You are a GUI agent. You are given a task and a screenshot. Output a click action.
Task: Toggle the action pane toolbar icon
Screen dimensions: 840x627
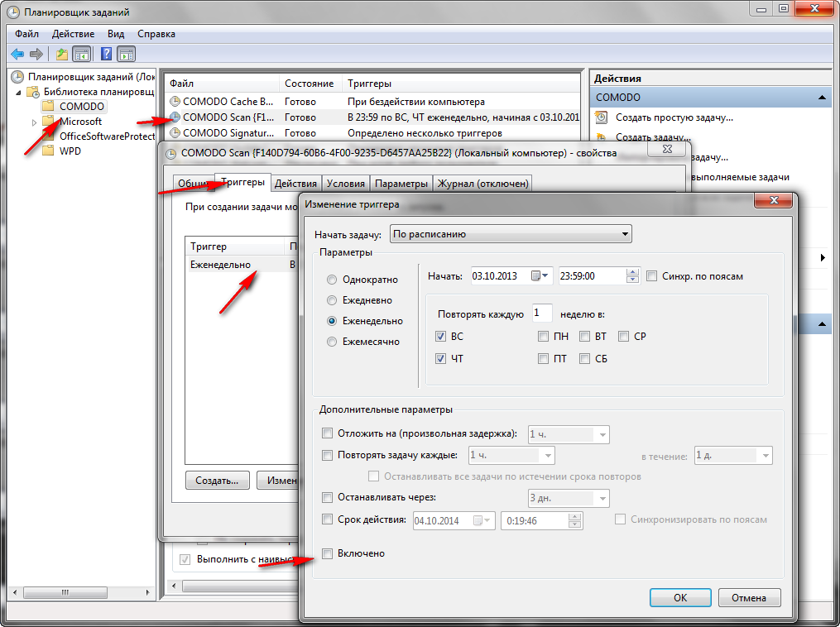pos(127,54)
